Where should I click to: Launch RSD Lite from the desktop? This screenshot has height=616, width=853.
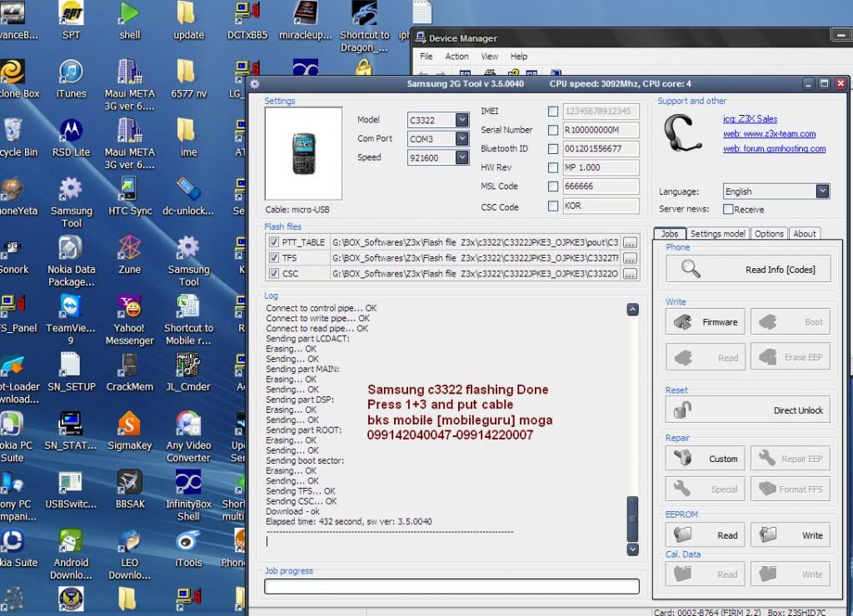click(x=71, y=137)
